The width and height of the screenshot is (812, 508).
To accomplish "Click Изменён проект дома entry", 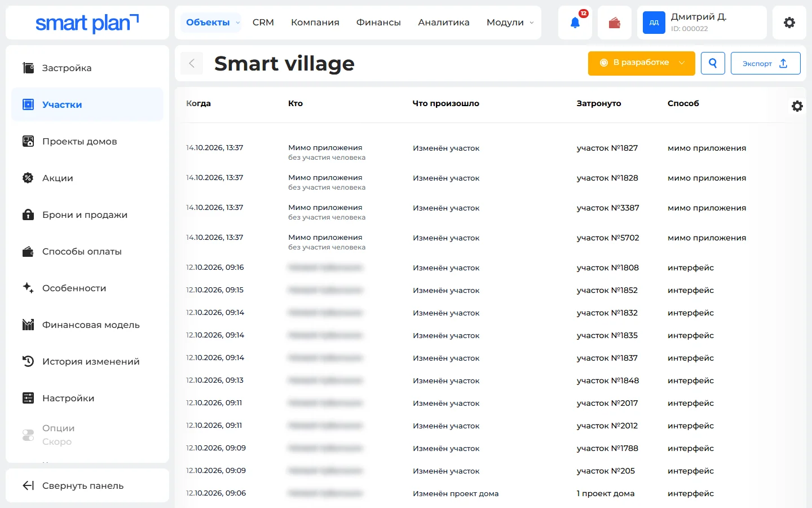I will (456, 493).
